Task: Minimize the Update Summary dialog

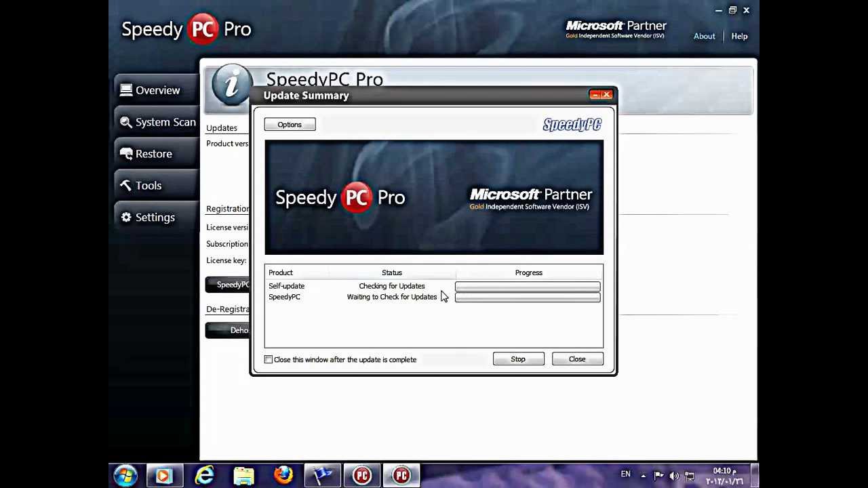Action: coord(595,95)
